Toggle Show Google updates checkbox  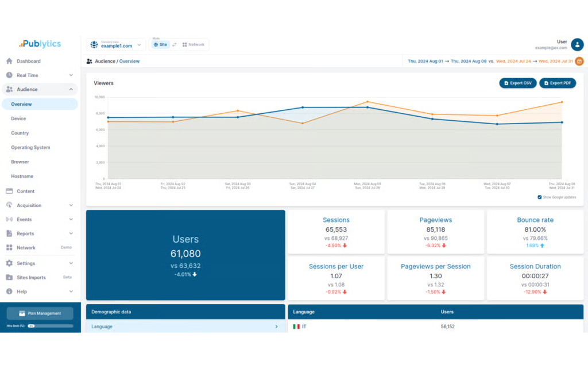click(539, 197)
